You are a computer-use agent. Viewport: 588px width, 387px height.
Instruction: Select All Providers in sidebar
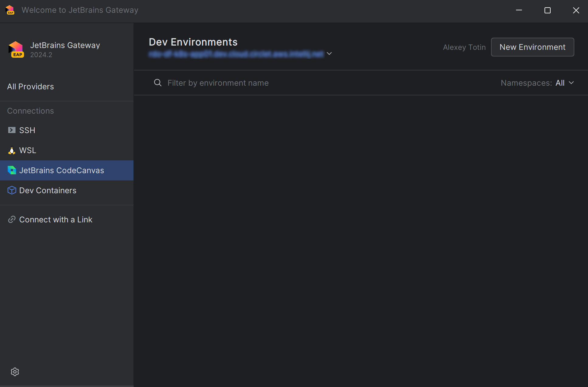30,87
